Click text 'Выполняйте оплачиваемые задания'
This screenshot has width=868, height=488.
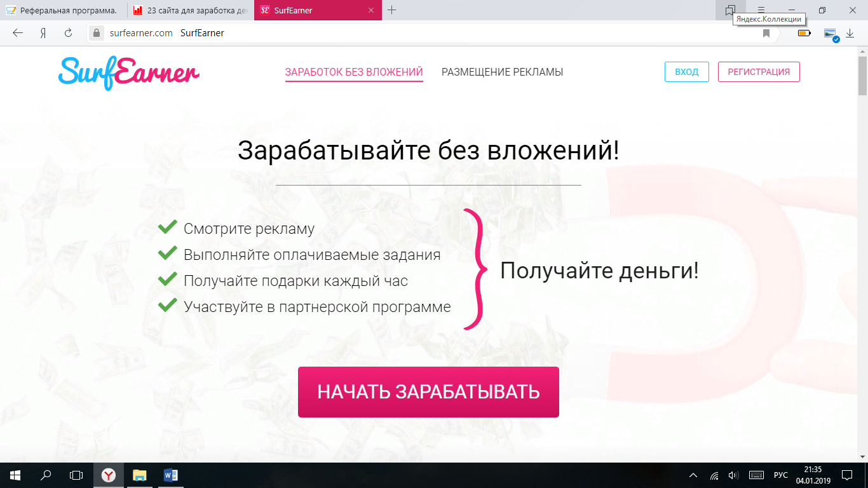[x=312, y=255]
